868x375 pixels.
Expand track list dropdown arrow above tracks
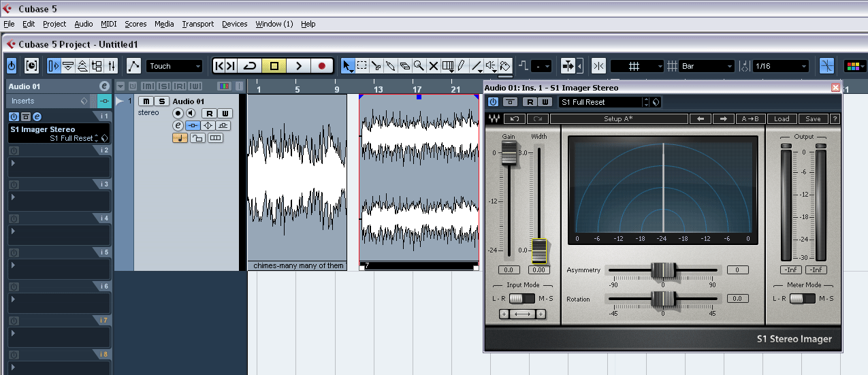pyautogui.click(x=120, y=86)
